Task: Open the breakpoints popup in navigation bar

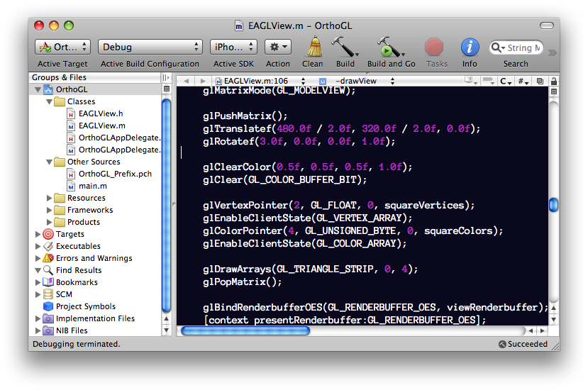Action: tap(489, 81)
